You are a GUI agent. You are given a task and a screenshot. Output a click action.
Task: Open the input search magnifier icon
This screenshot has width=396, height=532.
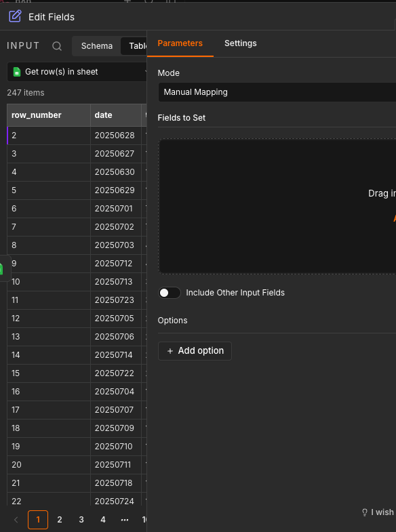point(57,46)
